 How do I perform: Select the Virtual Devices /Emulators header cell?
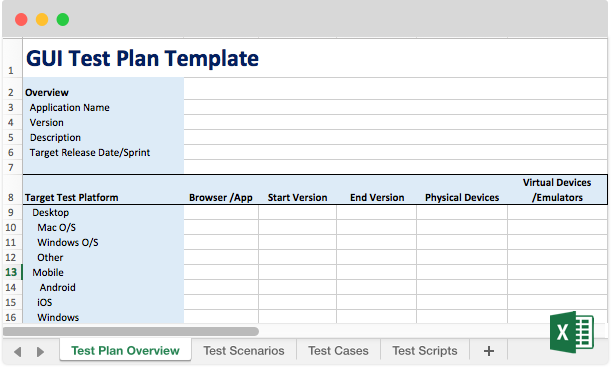(557, 190)
